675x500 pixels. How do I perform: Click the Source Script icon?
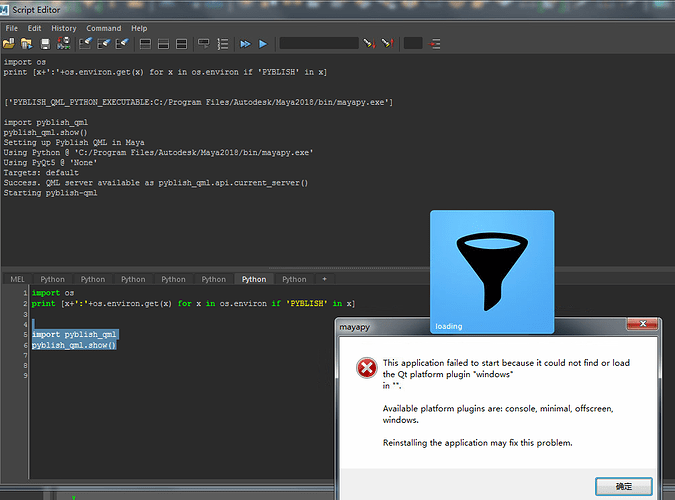(26, 43)
